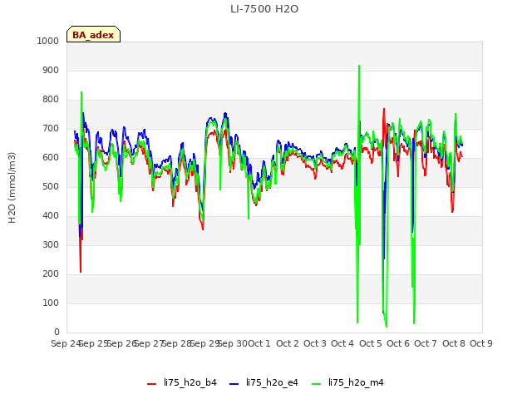Viewport: 532px width, 399px height.
Task: Click the 400 y-axis tick label
Action: [x=51, y=216]
